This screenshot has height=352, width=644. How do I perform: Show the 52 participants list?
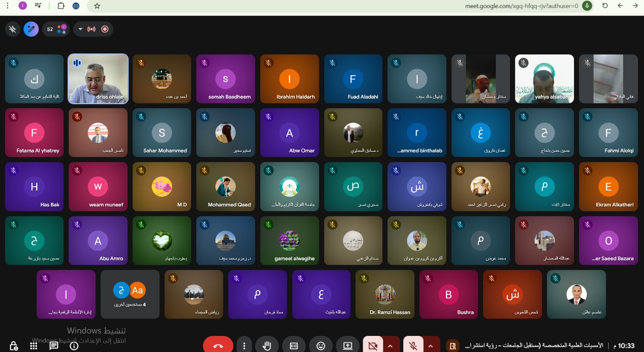point(56,29)
